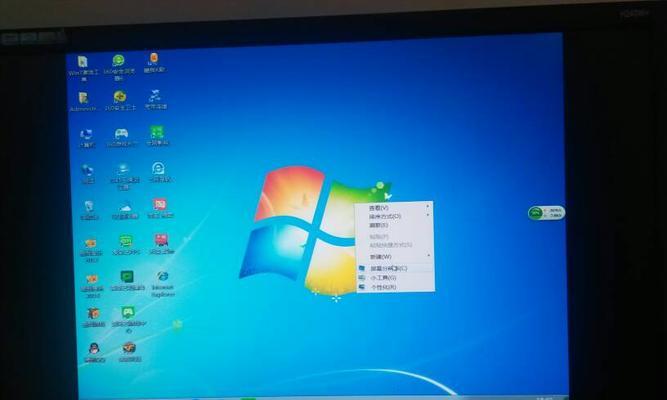Viewport: 667px width, 400px height.
Task: Open 屏幕分辨率(C) screen resolution entry
Action: (x=389, y=269)
